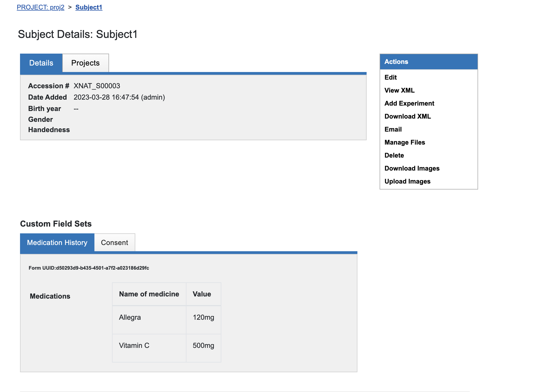The height and width of the screenshot is (392, 533).
Task: Click the Value column header
Action: pyautogui.click(x=202, y=294)
